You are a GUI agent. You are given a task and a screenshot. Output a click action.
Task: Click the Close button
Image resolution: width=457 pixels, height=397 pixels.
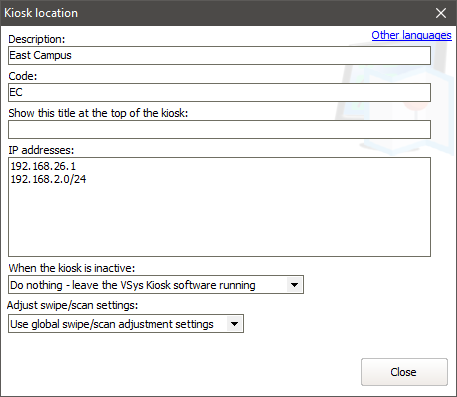pos(404,372)
